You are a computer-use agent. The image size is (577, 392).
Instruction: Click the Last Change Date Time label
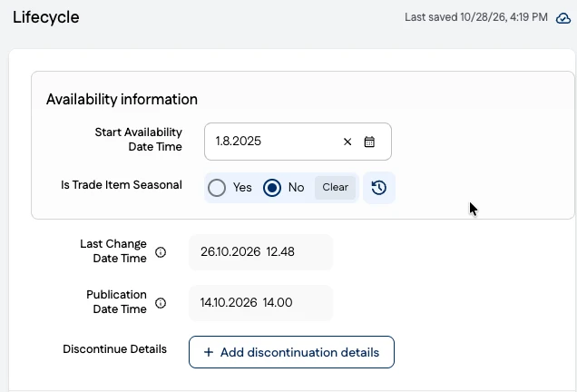click(113, 251)
